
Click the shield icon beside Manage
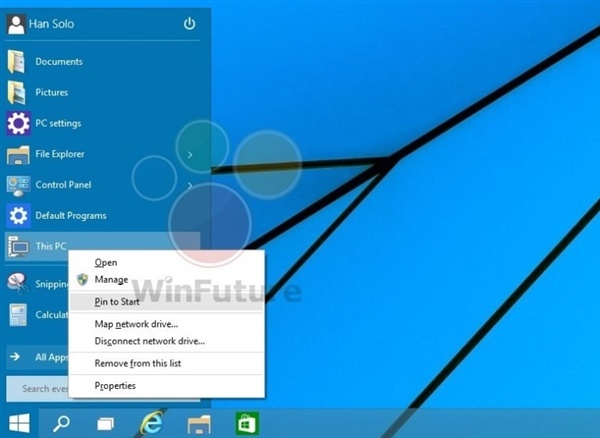coord(82,280)
